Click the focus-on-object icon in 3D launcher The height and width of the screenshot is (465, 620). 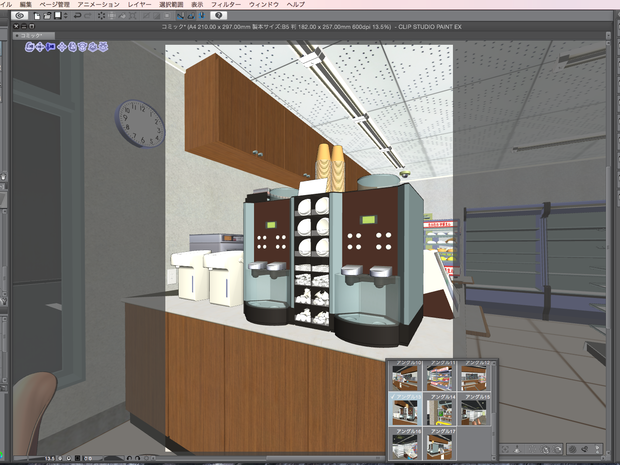tap(505, 449)
